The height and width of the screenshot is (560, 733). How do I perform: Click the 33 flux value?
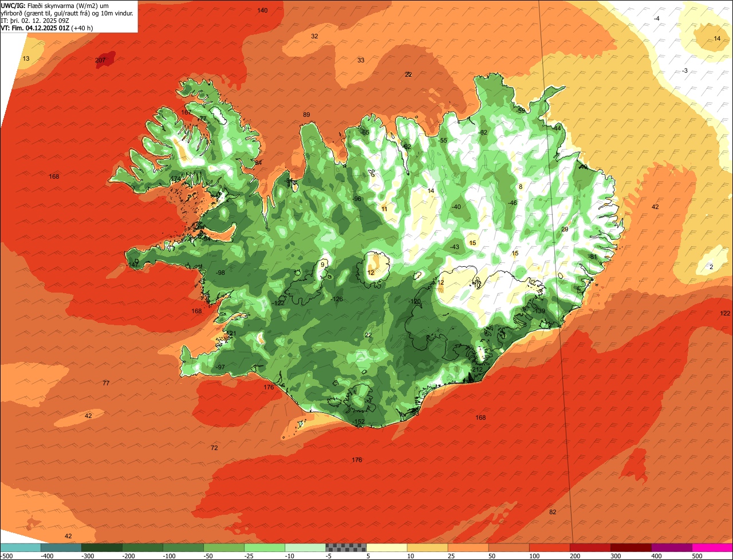[x=361, y=60]
